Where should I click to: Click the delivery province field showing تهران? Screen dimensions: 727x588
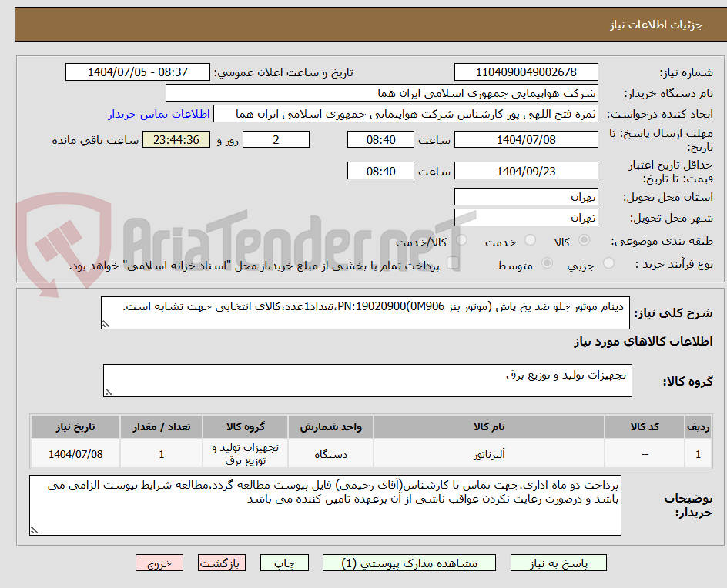coord(526,196)
